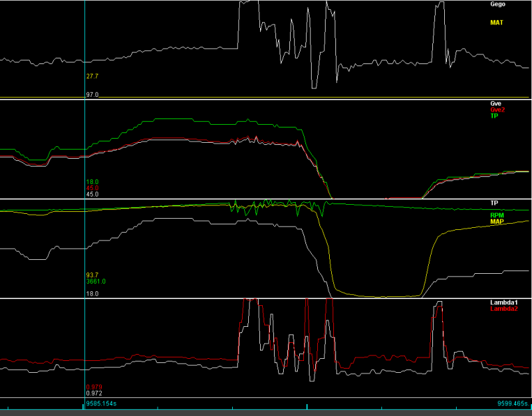This screenshot has height=416, width=532.
Task: Click the white Gve legend label
Action: click(496, 103)
